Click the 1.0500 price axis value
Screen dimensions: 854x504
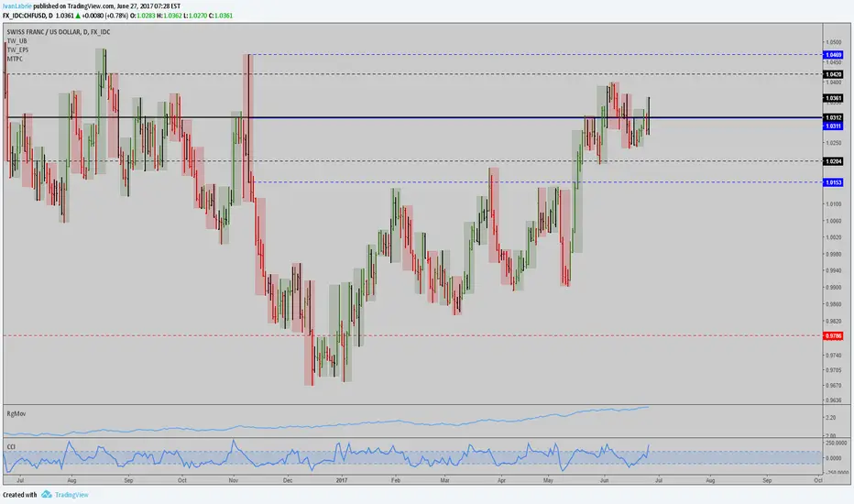tap(834, 42)
